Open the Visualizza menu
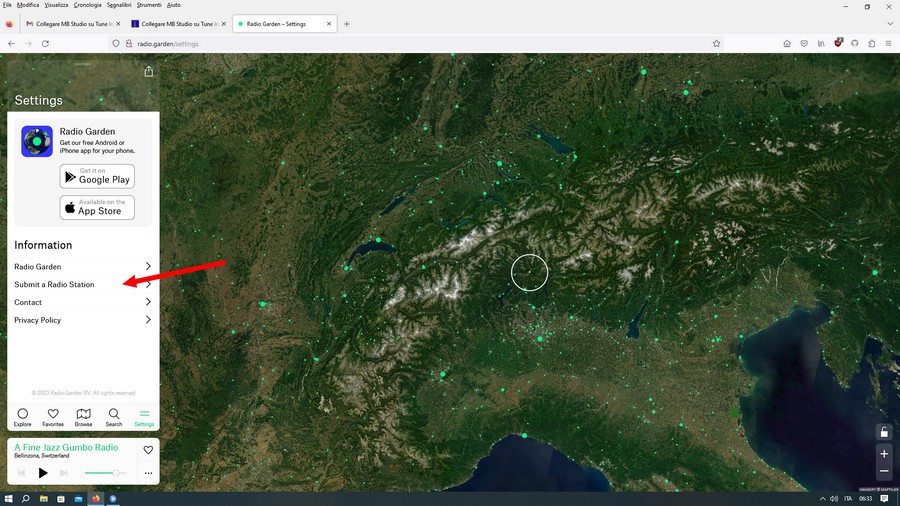The height and width of the screenshot is (506, 900). [56, 5]
